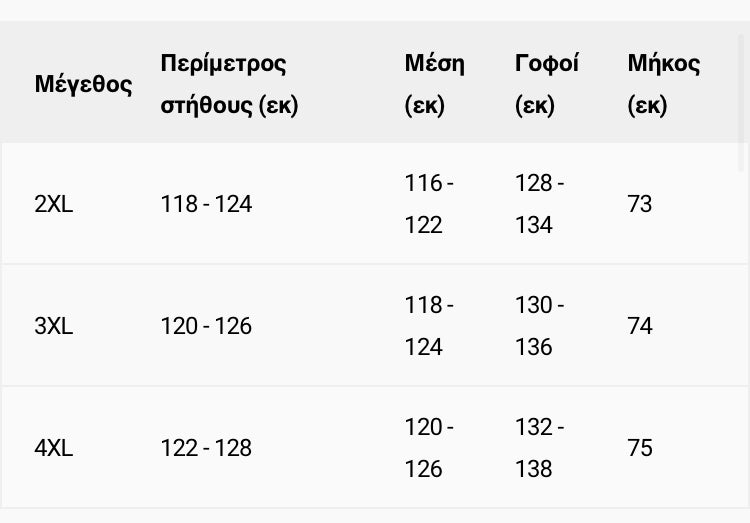Select the 2XL size row label

coord(54,204)
